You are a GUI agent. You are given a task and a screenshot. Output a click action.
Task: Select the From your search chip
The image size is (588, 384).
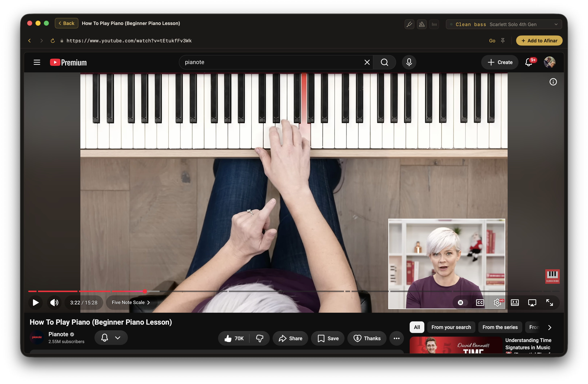pos(451,327)
